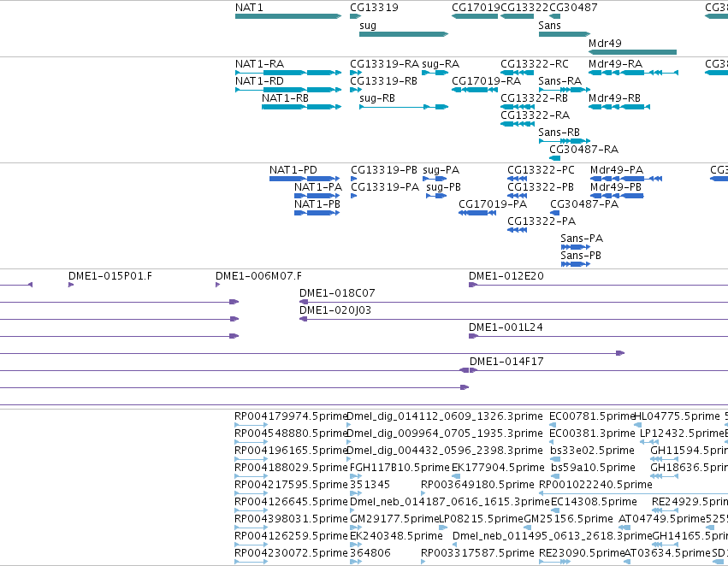728x566 pixels.
Task: Open the EK240348.5prime EST label
Action: [x=396, y=536]
